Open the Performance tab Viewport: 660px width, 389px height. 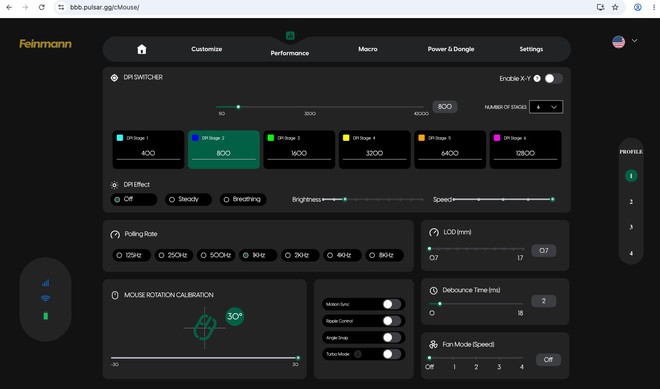(290, 53)
